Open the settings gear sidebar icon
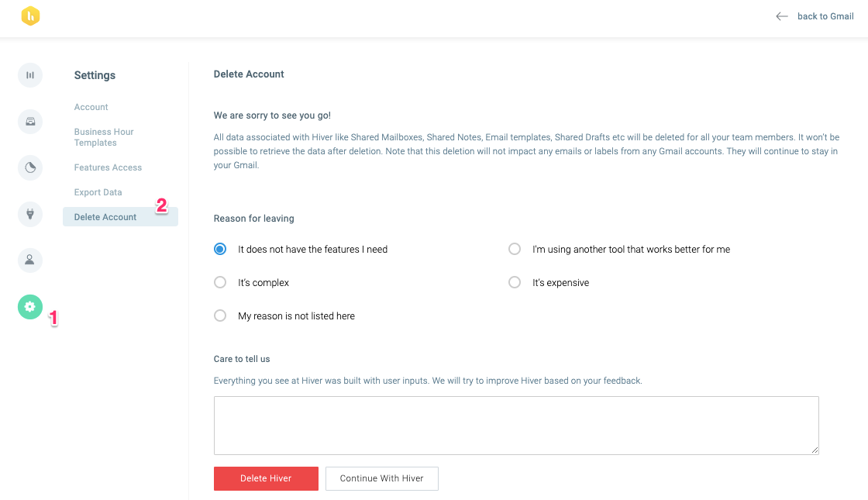This screenshot has width=868, height=500. coord(30,307)
